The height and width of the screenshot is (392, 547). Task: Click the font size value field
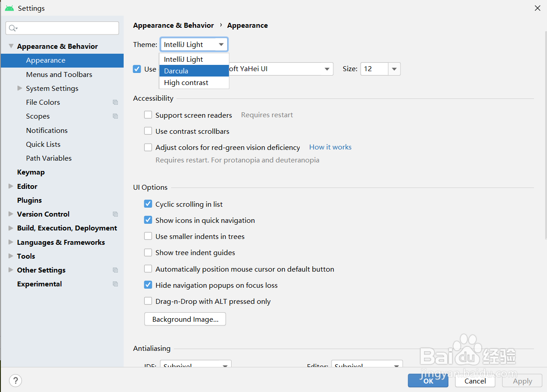coord(375,69)
